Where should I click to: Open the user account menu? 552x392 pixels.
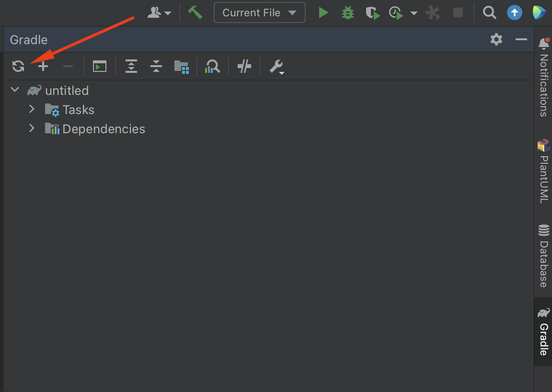159,12
